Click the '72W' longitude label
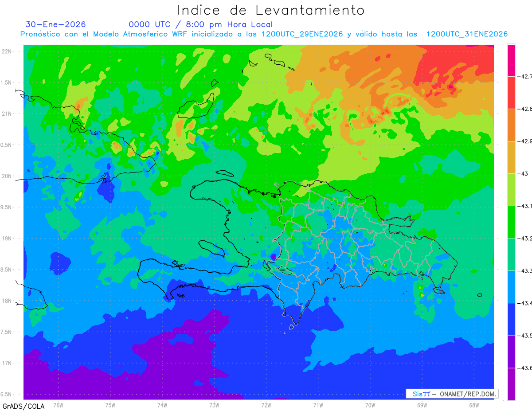Viewport: 532px width, 411px height. [266, 405]
